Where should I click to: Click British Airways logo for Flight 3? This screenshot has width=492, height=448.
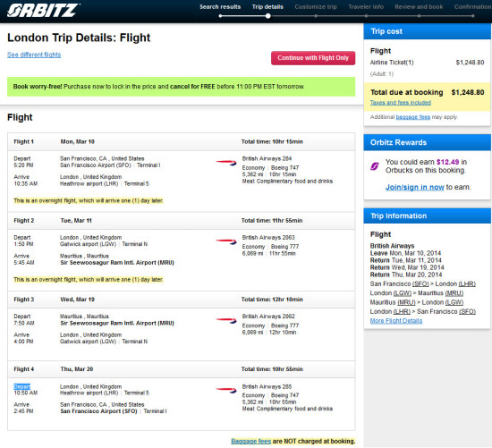tap(226, 320)
